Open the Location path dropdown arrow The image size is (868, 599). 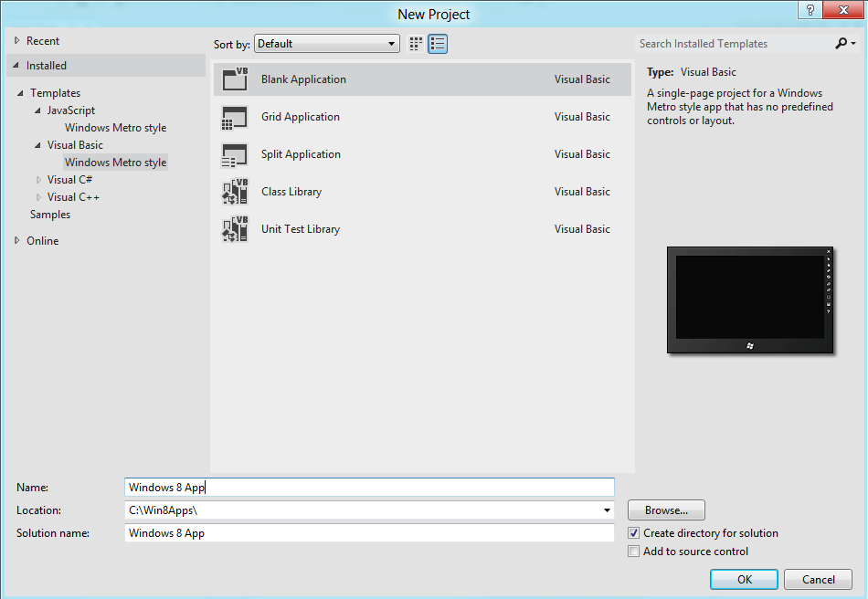[607, 510]
